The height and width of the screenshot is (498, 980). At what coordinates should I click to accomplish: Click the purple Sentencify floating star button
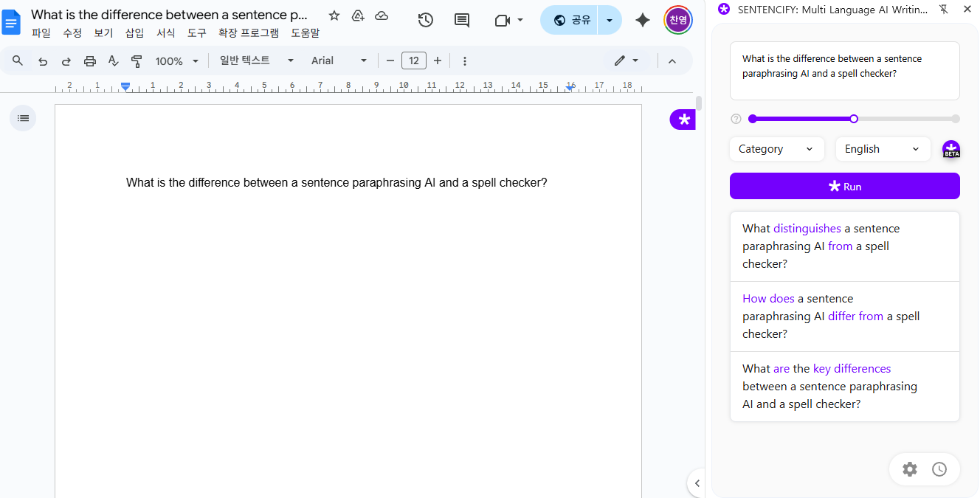coord(683,119)
